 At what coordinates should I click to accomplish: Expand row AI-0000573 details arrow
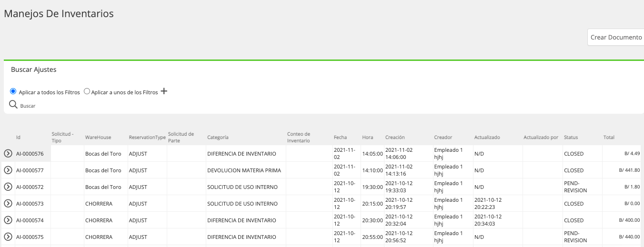pyautogui.click(x=8, y=203)
